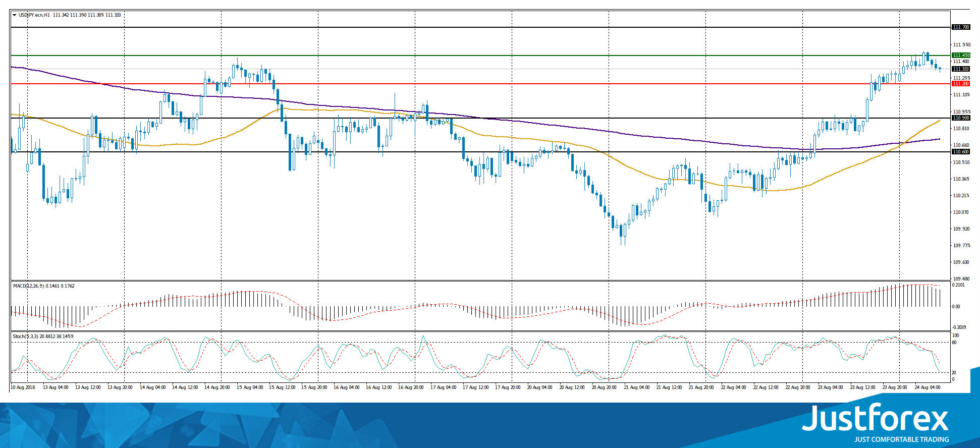
Task: Click the 110.900 level price tag
Action: pyautogui.click(x=961, y=118)
